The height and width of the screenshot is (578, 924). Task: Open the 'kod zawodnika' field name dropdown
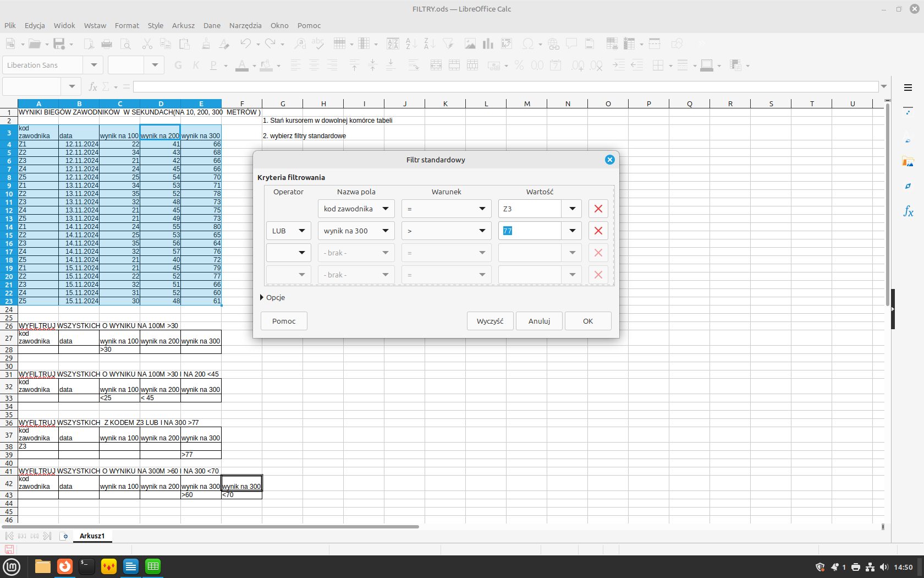(385, 209)
